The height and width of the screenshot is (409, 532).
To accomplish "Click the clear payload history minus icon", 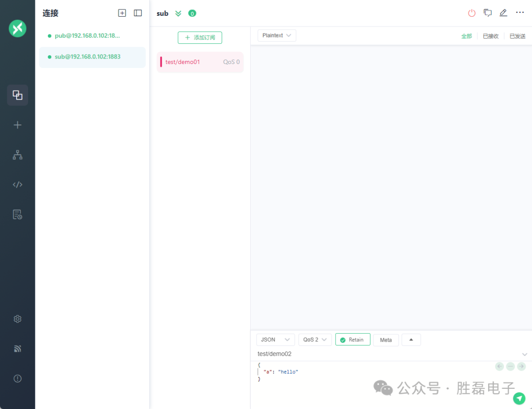I will [x=510, y=366].
